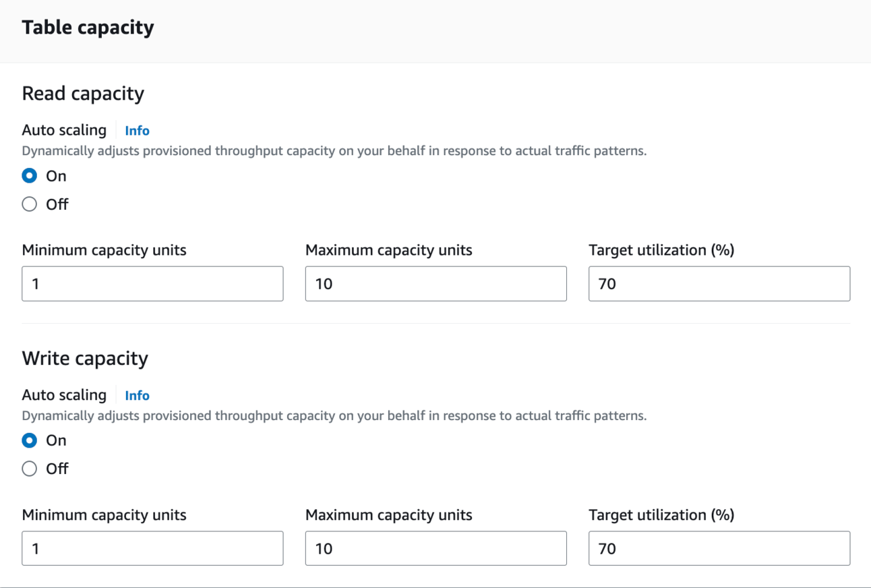Click Auto scaling description text under Read capacity
The image size is (871, 588).
334,151
